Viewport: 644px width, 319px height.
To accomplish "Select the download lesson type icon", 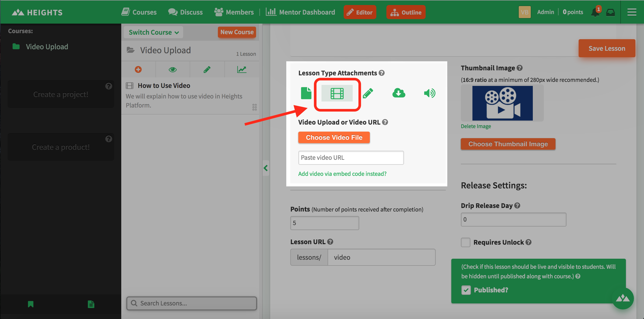I will point(399,93).
